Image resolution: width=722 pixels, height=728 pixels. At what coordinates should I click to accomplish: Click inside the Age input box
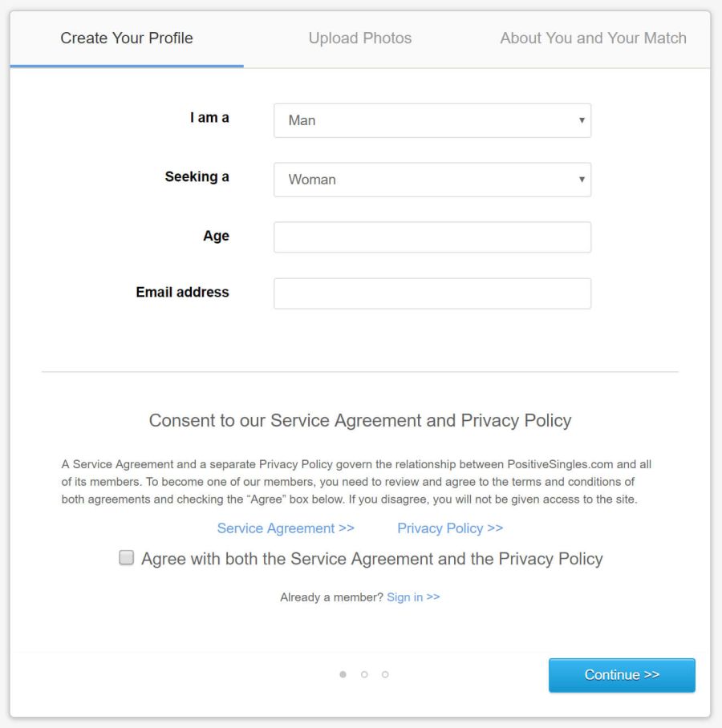tap(432, 237)
